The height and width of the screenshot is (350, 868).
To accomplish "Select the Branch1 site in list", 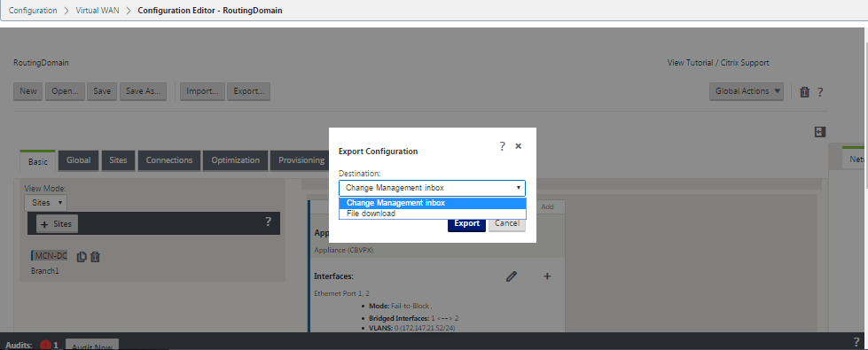I will pos(45,271).
